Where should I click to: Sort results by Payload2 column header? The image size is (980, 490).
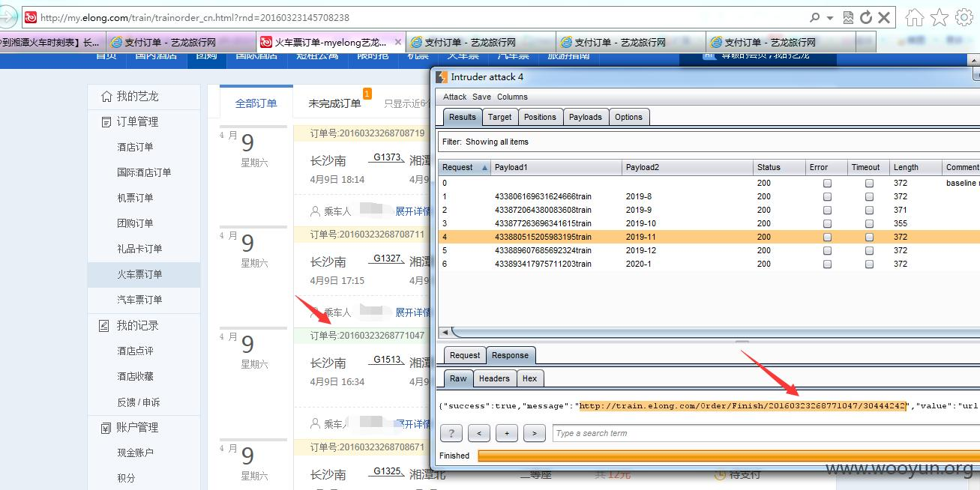pos(688,167)
